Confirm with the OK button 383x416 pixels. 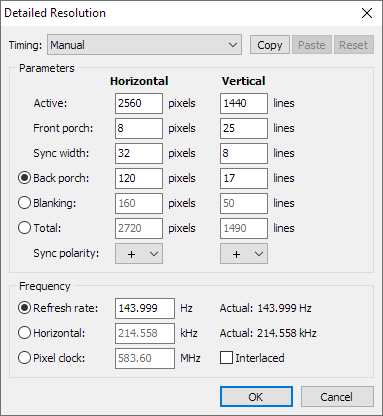256,397
